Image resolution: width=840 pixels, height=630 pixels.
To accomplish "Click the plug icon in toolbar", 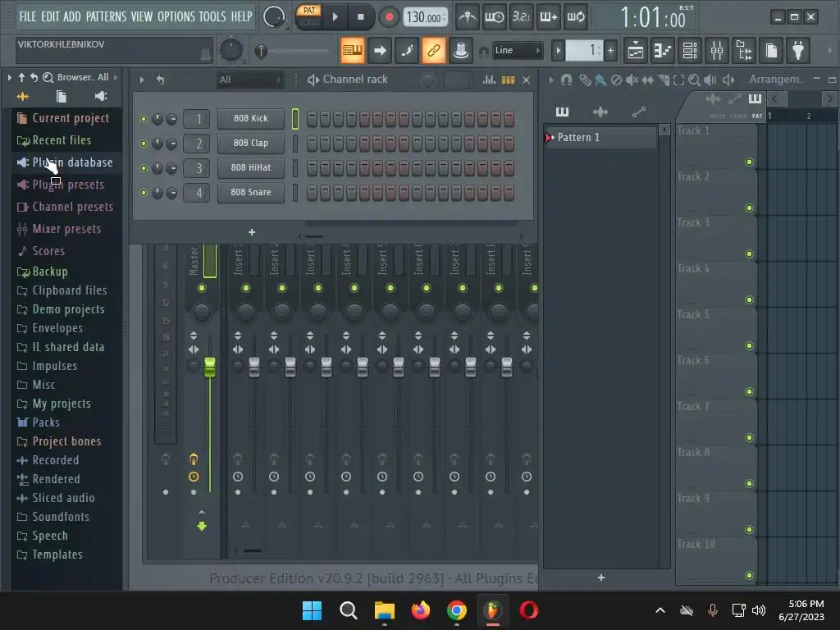I will 798,51.
